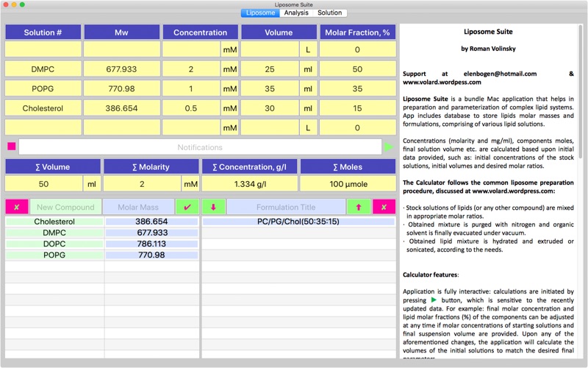Click the Volume column header

(279, 32)
